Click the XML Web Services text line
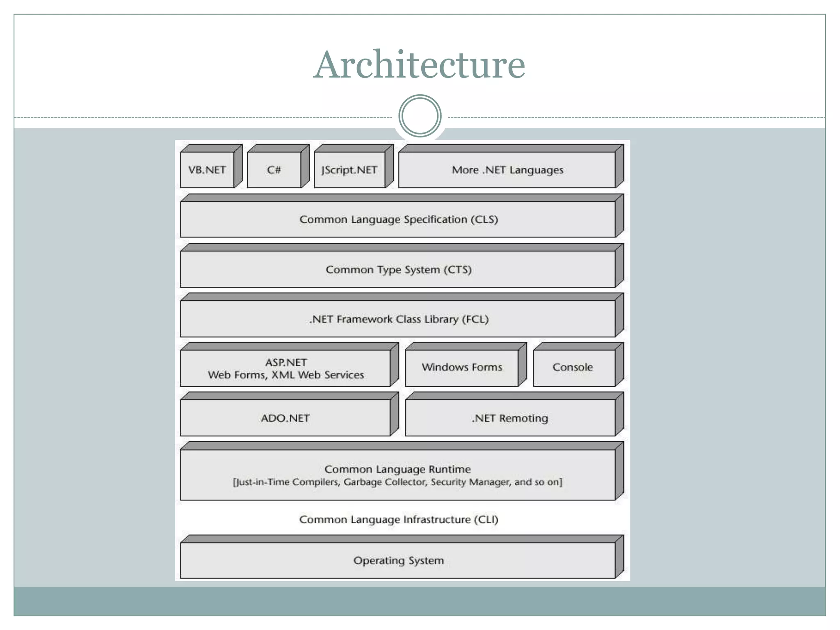840x630 pixels. coord(286,375)
